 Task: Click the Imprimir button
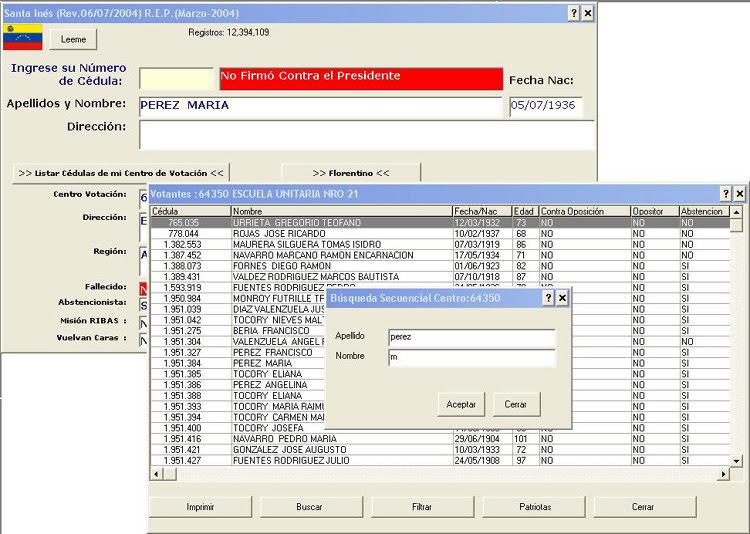click(x=200, y=507)
